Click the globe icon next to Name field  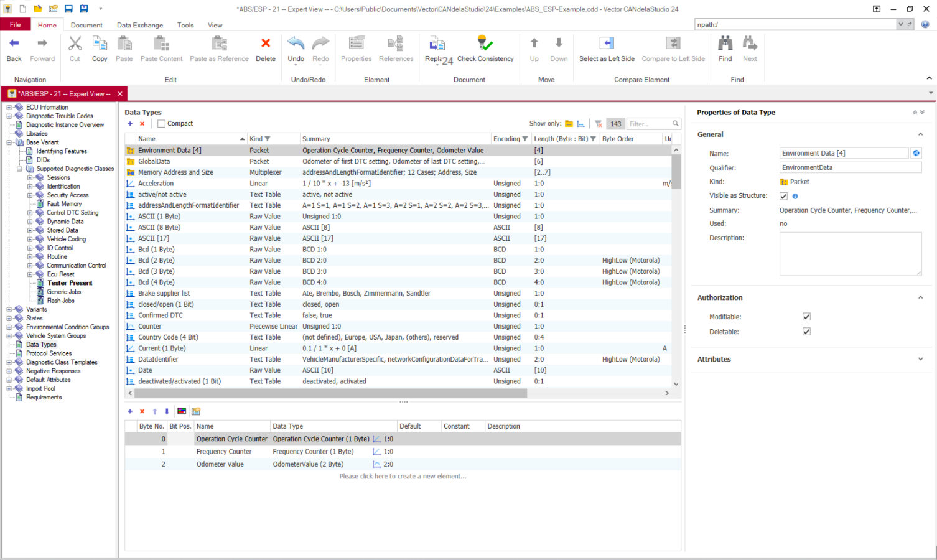coord(916,153)
